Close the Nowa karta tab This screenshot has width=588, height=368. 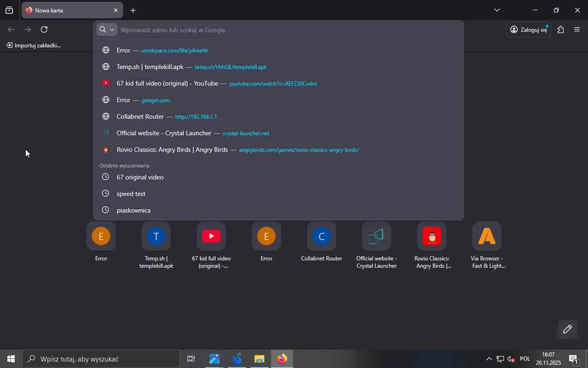[115, 10]
